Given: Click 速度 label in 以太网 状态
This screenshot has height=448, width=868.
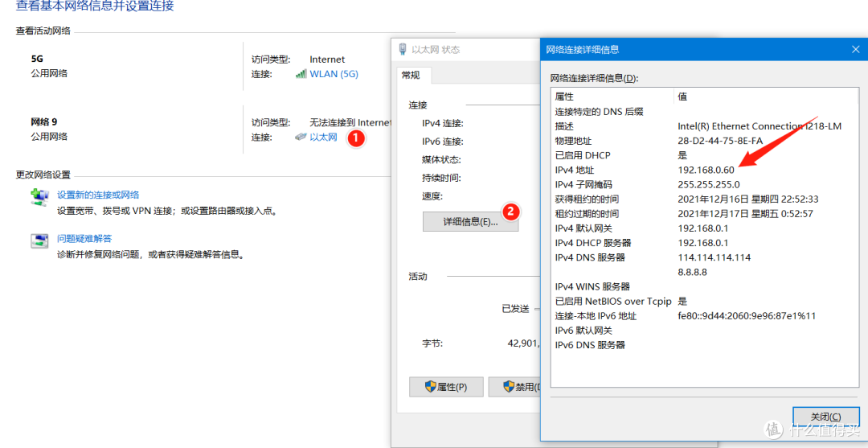Looking at the screenshot, I should click(432, 196).
